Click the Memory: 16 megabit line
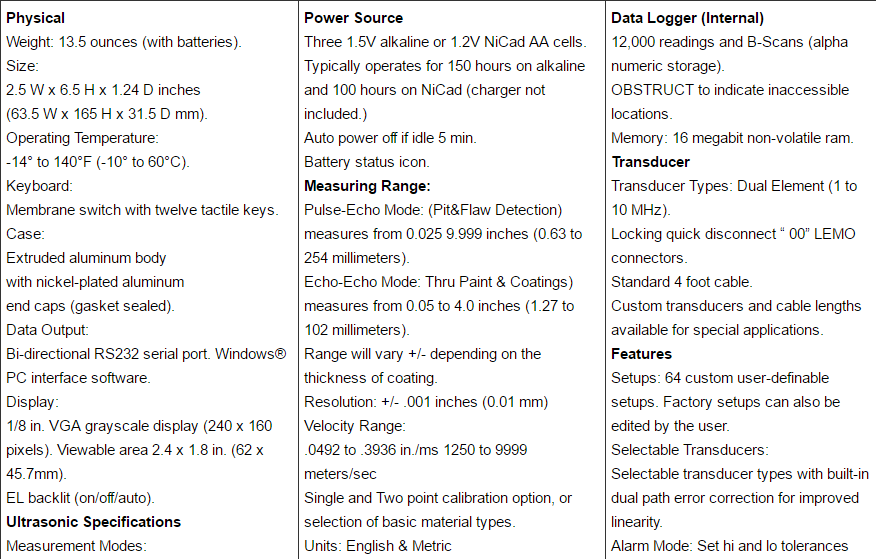 click(x=732, y=138)
